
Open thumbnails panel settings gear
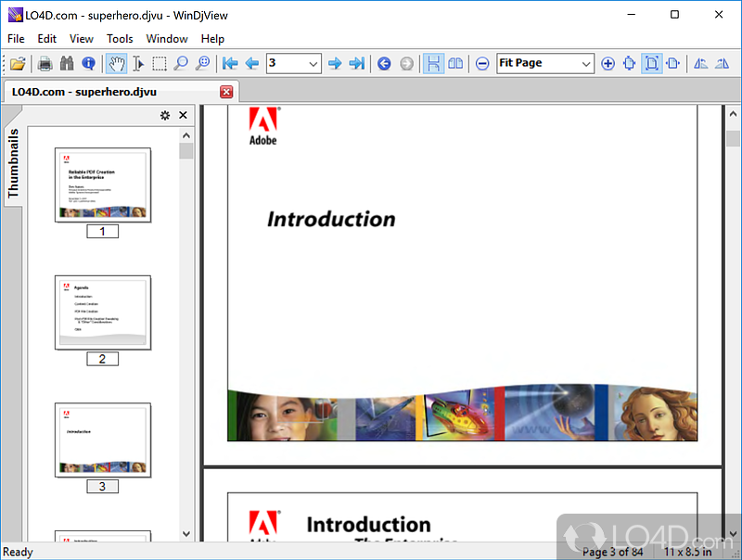tap(165, 115)
